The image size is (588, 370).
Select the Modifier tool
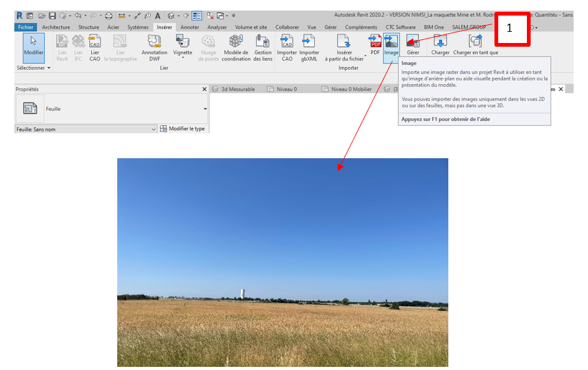34,47
